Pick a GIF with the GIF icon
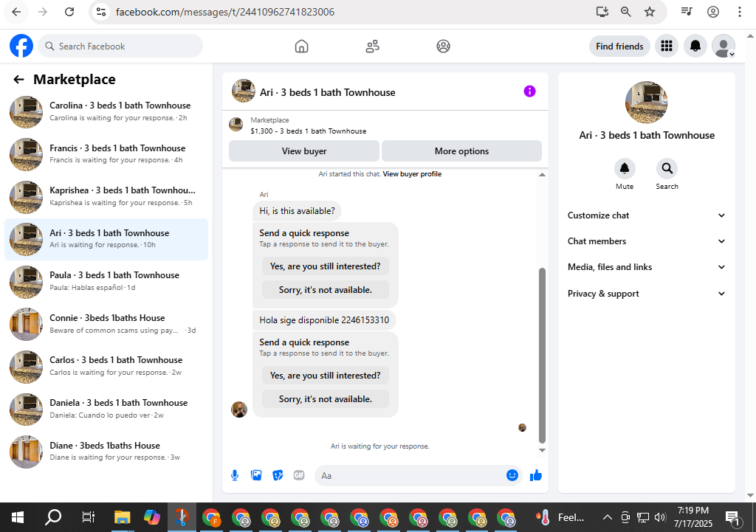 coord(299,476)
